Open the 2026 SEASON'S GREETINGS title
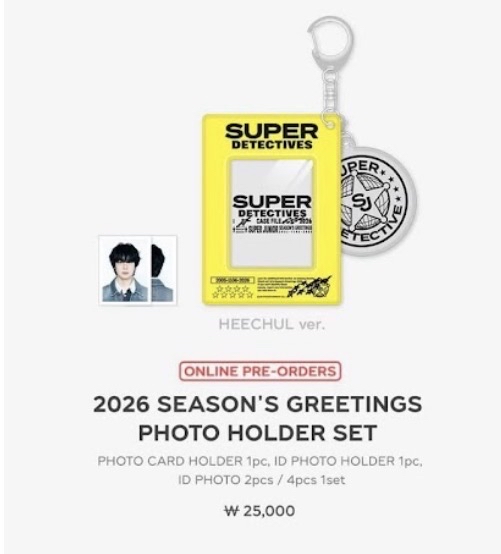Image resolution: width=501 pixels, height=554 pixels. pos(258,404)
